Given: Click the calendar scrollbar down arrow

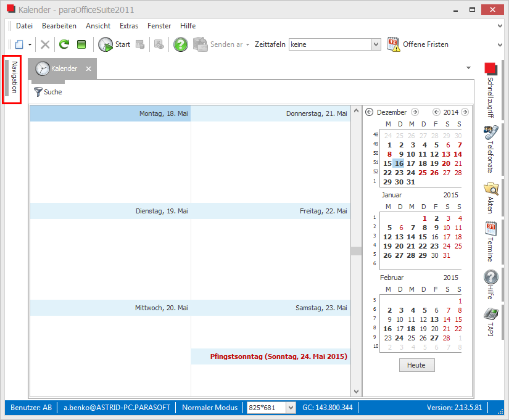Looking at the screenshot, I should [x=356, y=392].
